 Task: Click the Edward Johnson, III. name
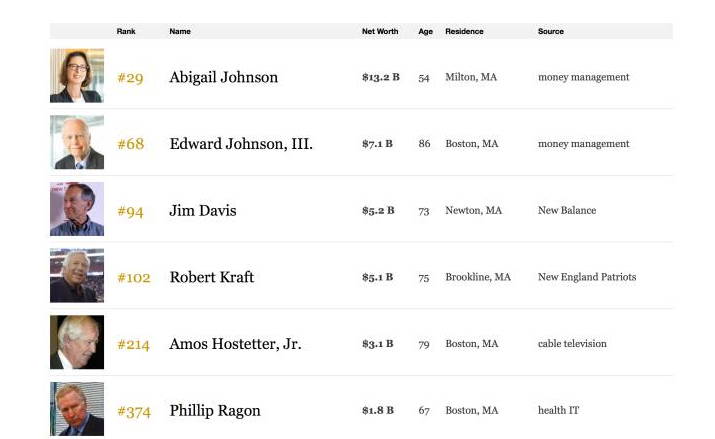pos(241,144)
